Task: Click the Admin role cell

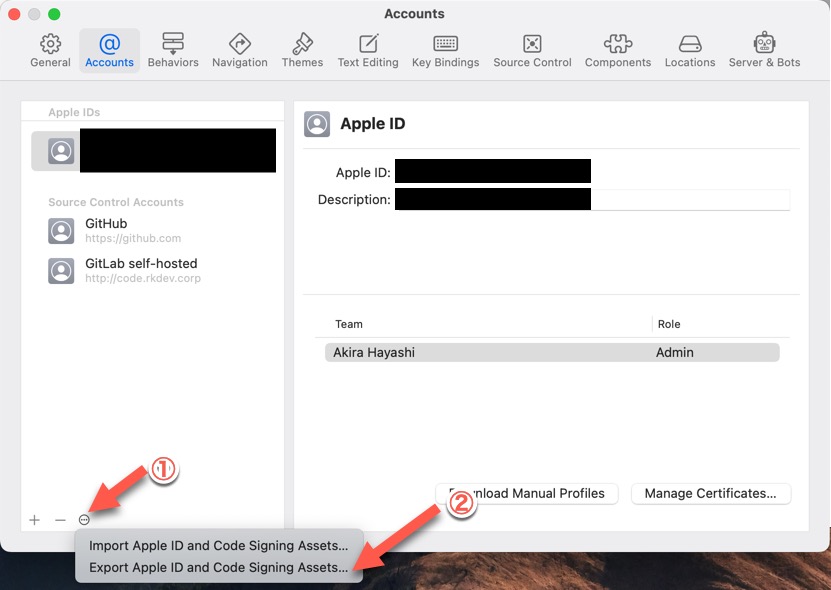Action: tap(675, 353)
